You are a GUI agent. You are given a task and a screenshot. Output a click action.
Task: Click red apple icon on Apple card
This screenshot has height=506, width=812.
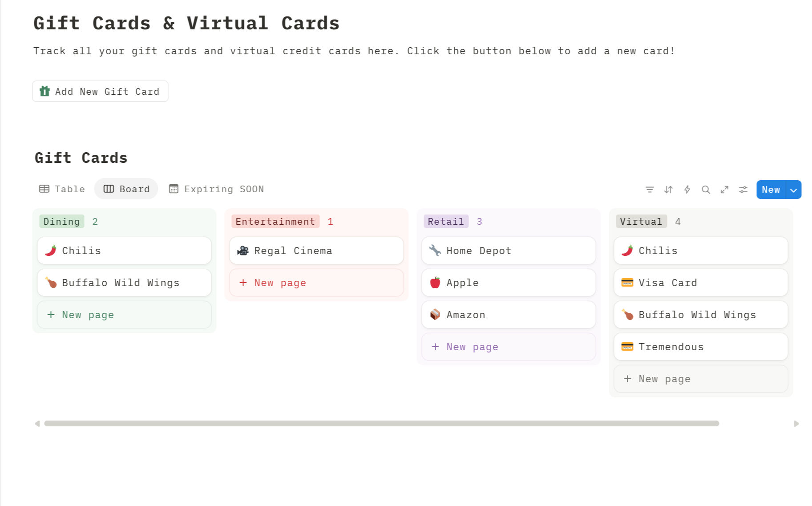[x=435, y=283]
